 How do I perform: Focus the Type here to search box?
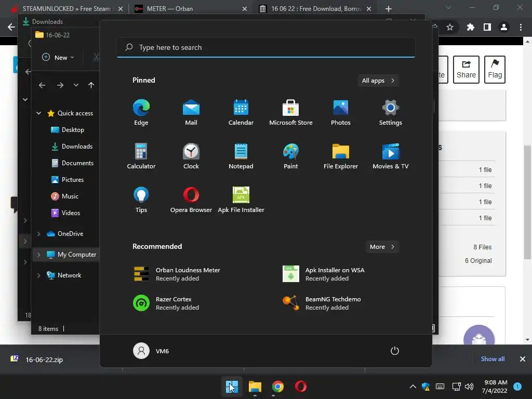[x=265, y=47]
